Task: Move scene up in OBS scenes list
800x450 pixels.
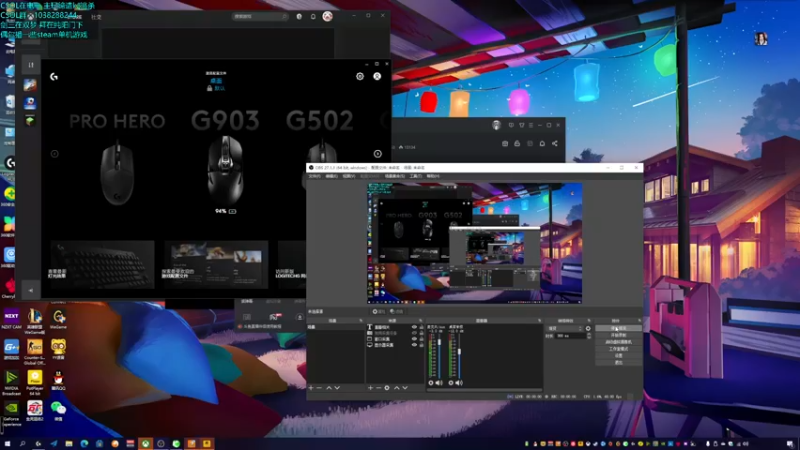Action: (329, 388)
